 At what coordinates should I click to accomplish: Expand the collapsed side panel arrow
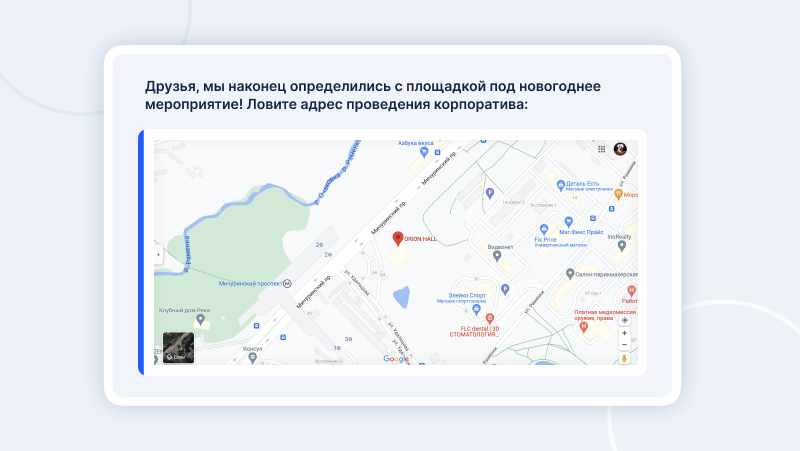click(x=158, y=256)
